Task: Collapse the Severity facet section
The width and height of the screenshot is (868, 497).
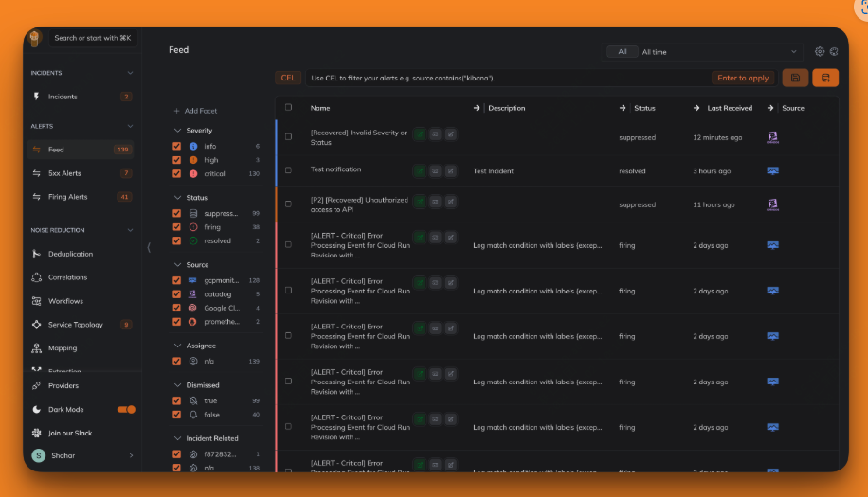Action: pyautogui.click(x=177, y=131)
